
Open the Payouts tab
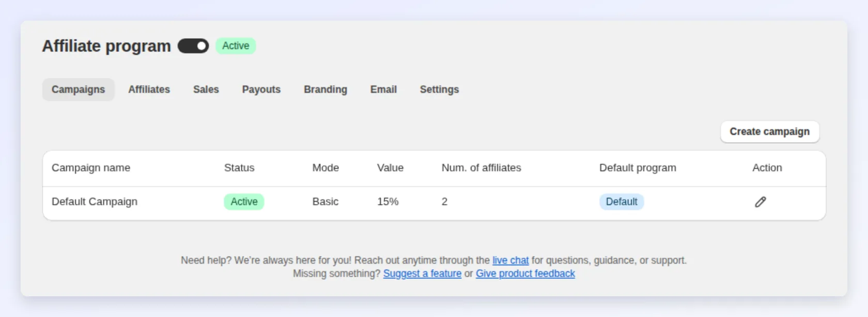tap(261, 89)
